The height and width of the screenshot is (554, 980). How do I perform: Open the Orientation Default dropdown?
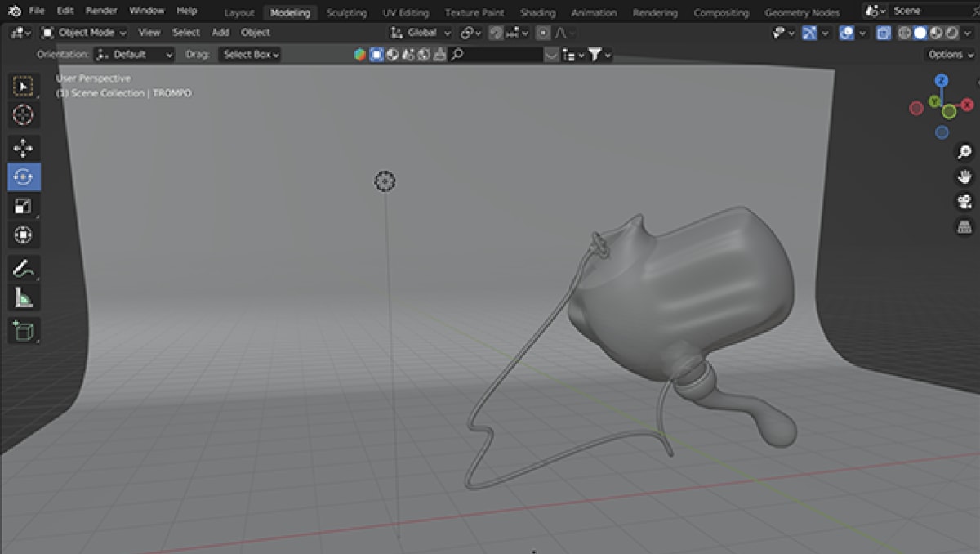pos(135,55)
